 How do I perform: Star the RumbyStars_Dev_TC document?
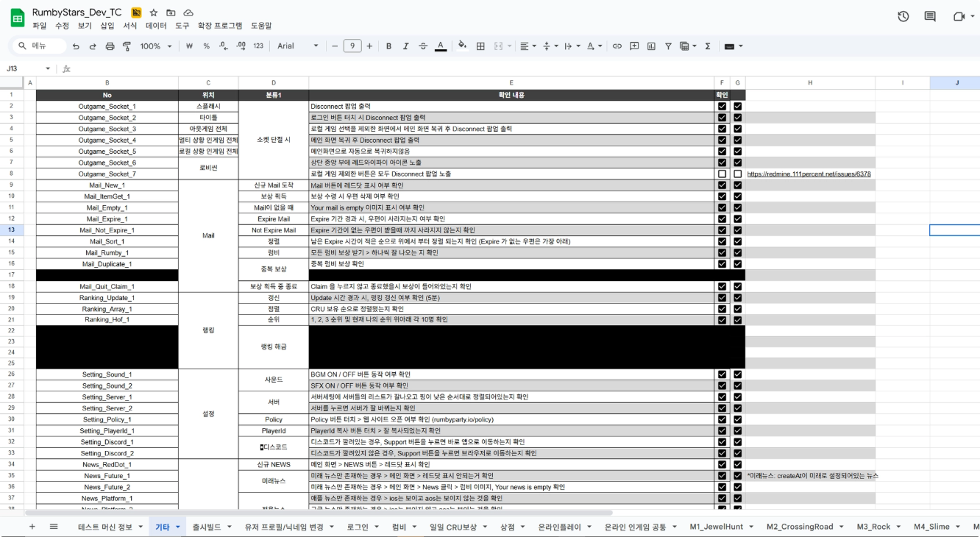tap(154, 13)
